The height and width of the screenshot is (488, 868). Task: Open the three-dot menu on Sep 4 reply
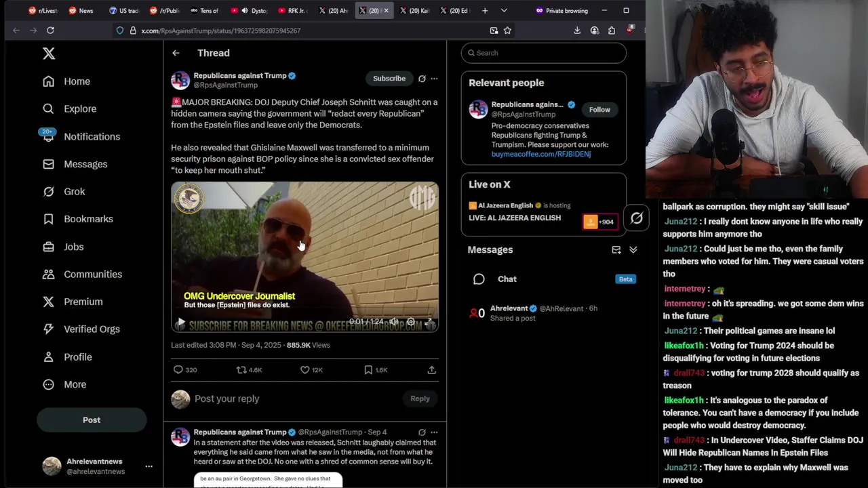click(434, 432)
